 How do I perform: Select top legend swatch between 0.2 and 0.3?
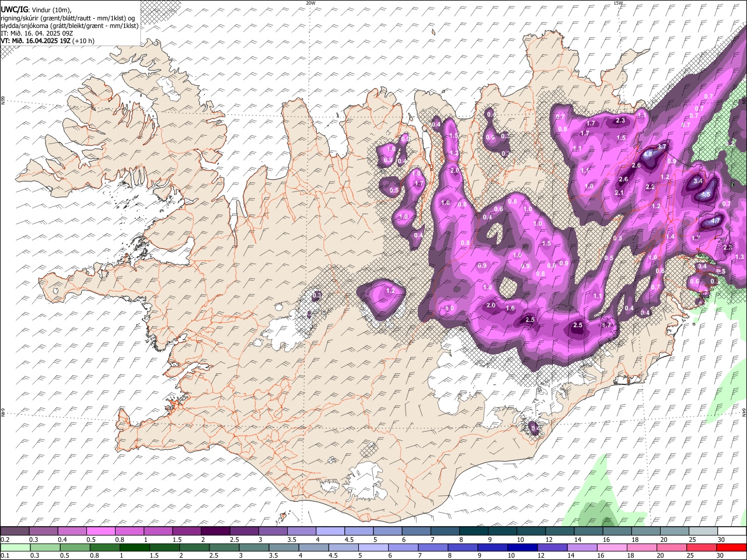click(x=15, y=531)
